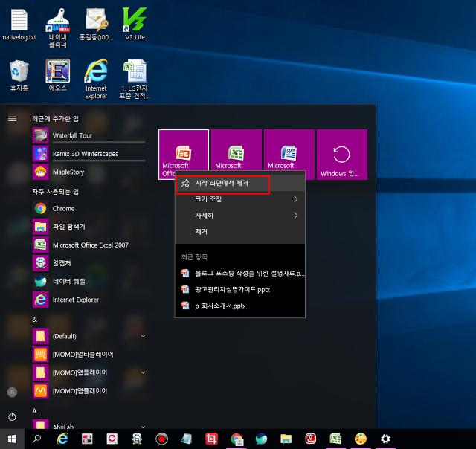Open recent file p_회사소개서.pptx
Viewport: 476px width, 449px height.
tap(240, 306)
